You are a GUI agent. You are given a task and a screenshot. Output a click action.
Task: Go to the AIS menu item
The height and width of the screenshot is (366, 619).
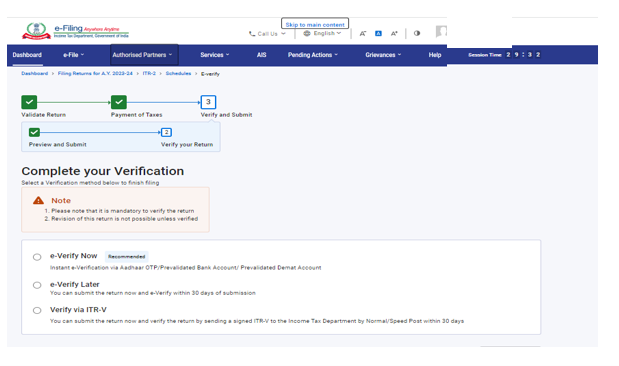261,55
